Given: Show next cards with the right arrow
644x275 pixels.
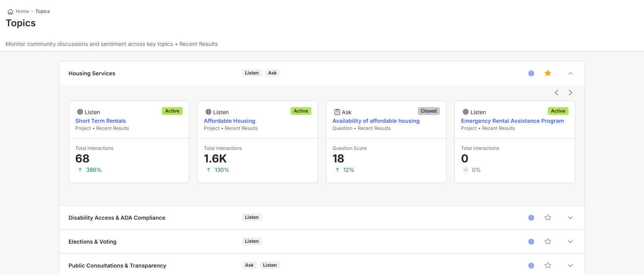Looking at the screenshot, I should click(570, 93).
